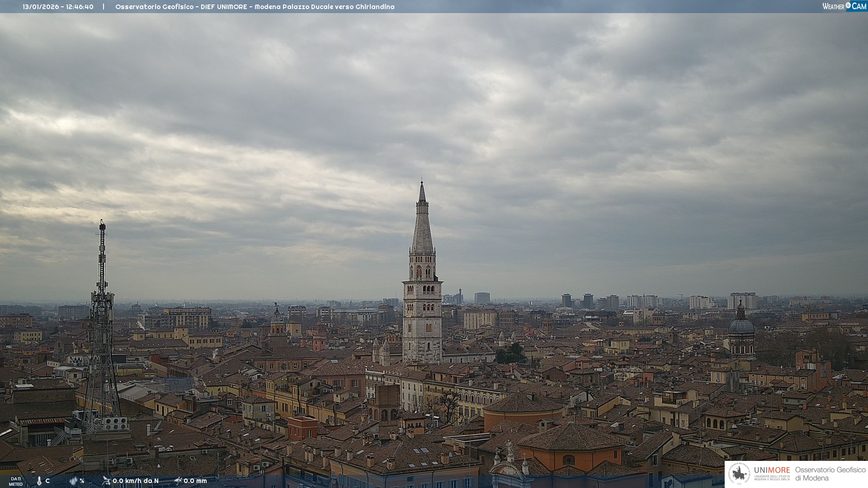
Task: Click the thermometer temperature icon
Action: pyautogui.click(x=39, y=481)
